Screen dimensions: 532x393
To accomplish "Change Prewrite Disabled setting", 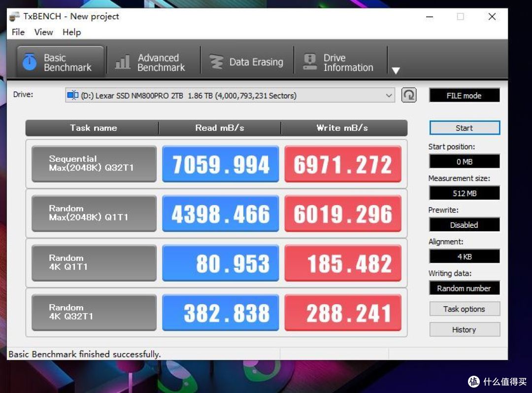I will coord(465,224).
